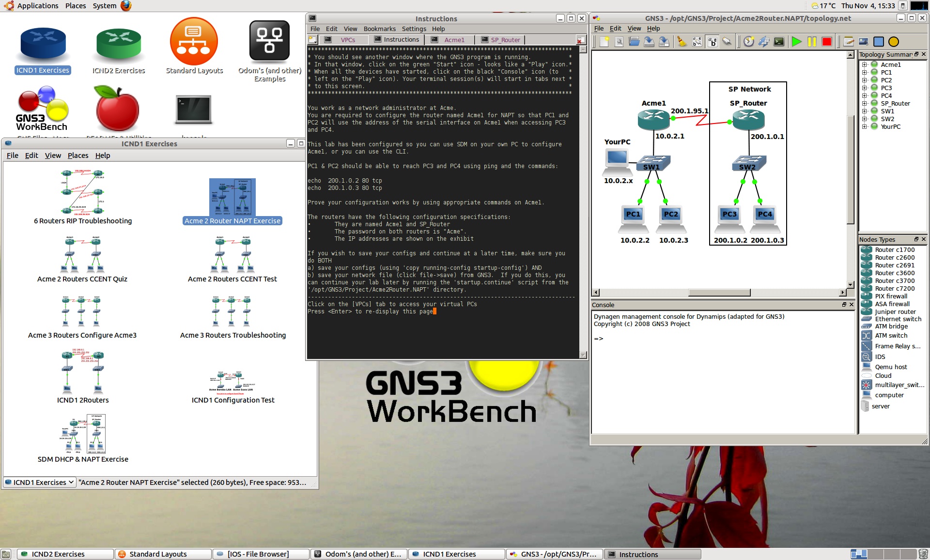The width and height of the screenshot is (930, 560).
Task: Switch to the VPCs terminal tab
Action: [x=347, y=40]
